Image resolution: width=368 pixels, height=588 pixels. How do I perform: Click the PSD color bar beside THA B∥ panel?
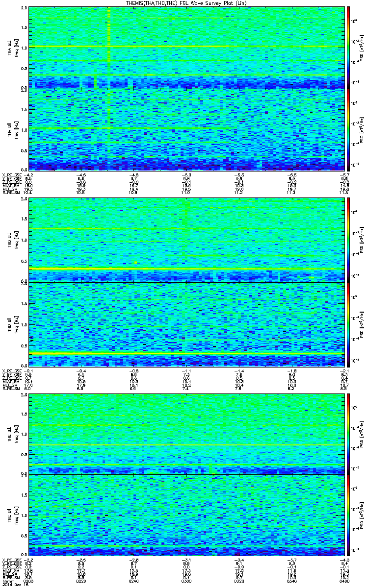tap(348, 129)
